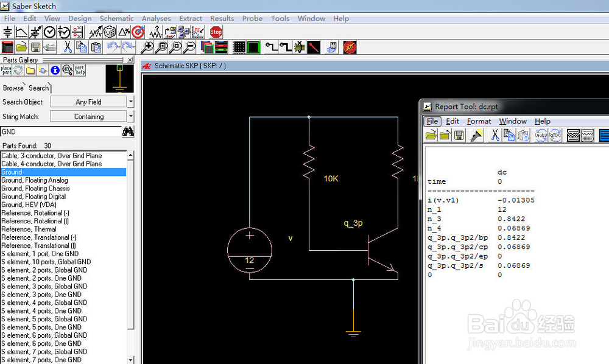Close the Parts Gallery panel

point(130,60)
